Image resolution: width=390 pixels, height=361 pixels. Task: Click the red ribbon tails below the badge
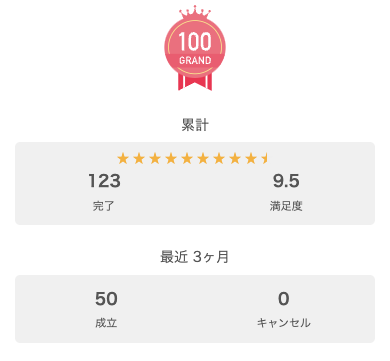tap(195, 82)
